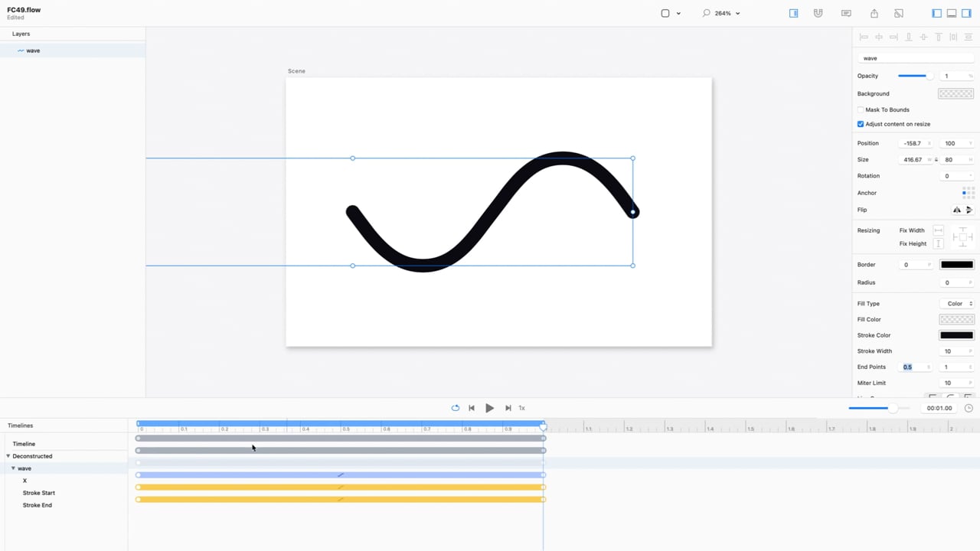Skip to timeline end
The height and width of the screenshot is (551, 980).
pos(508,408)
